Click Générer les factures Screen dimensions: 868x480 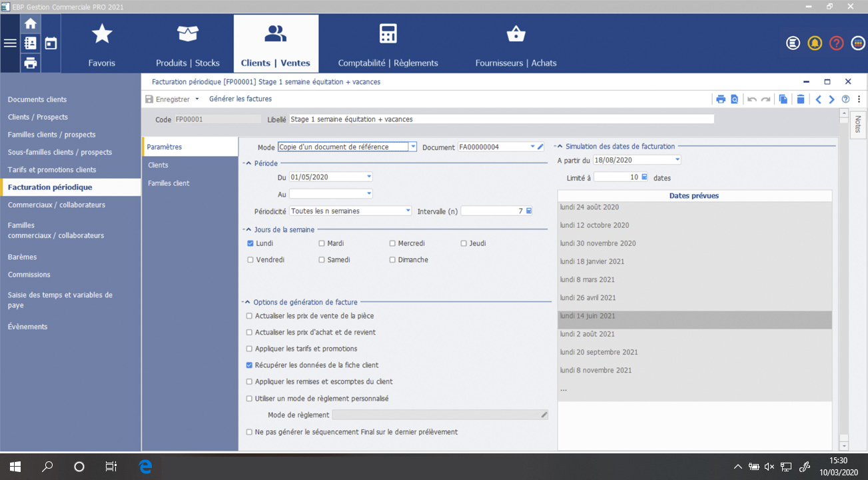240,99
